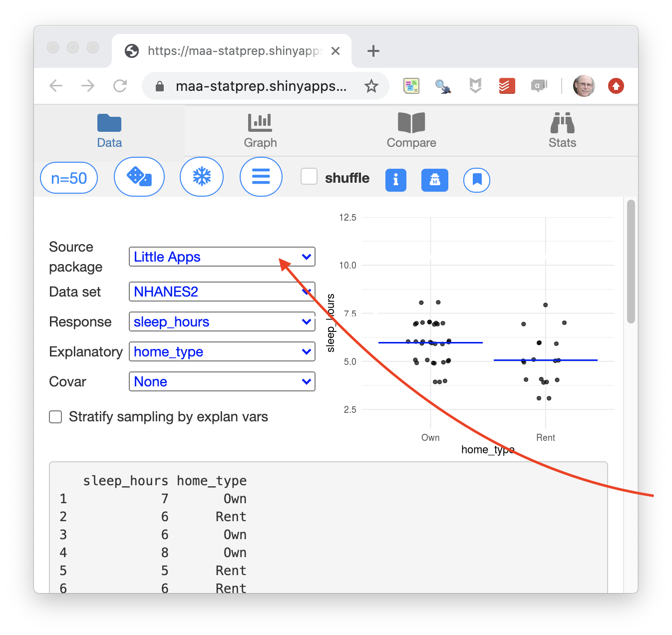
Task: Click the browser reload icon
Action: point(120,86)
